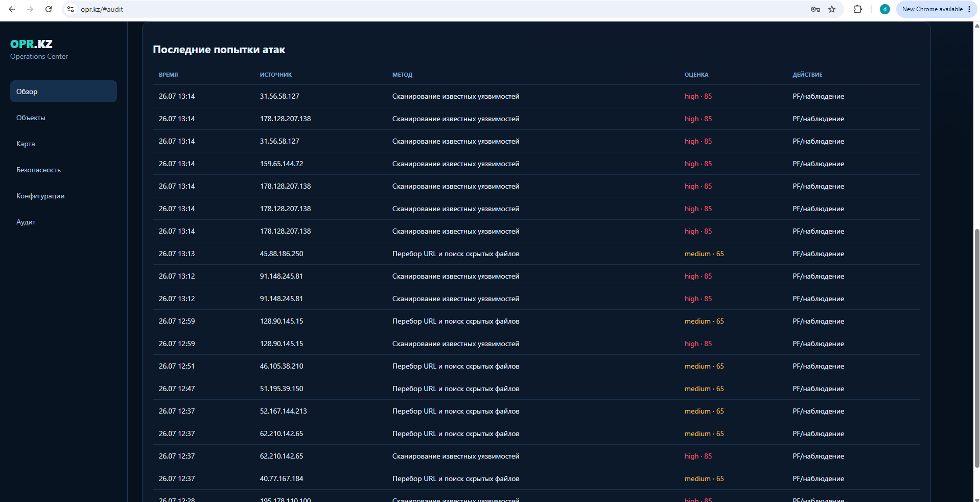Bookmark this page with the star icon
The height and width of the screenshot is (502, 980).
832,9
